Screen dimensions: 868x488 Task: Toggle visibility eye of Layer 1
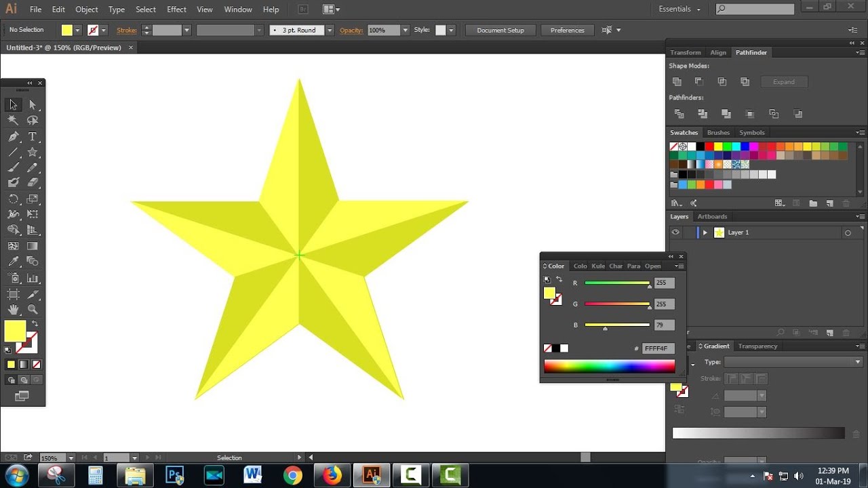[x=675, y=232]
